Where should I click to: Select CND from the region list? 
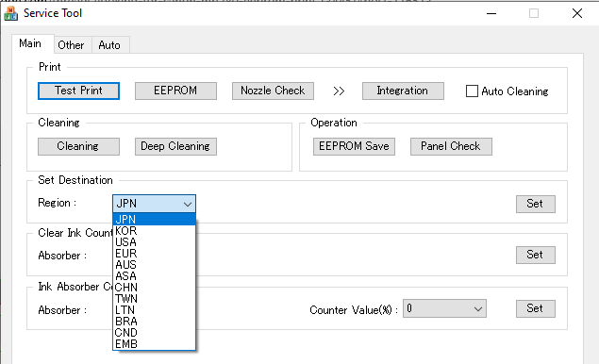155,333
